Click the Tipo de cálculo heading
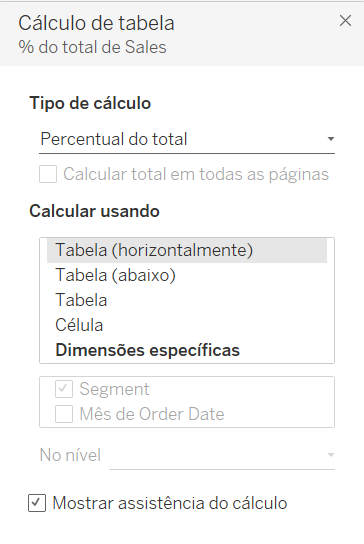 pyautogui.click(x=90, y=103)
